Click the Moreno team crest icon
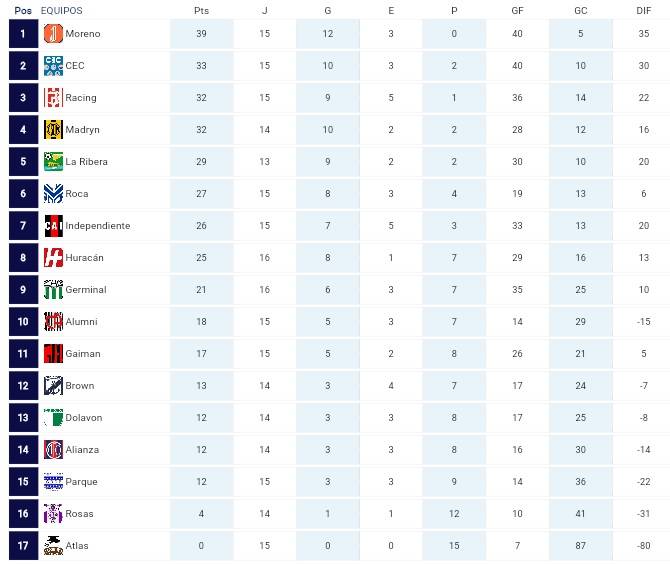The image size is (670, 564). (x=53, y=34)
